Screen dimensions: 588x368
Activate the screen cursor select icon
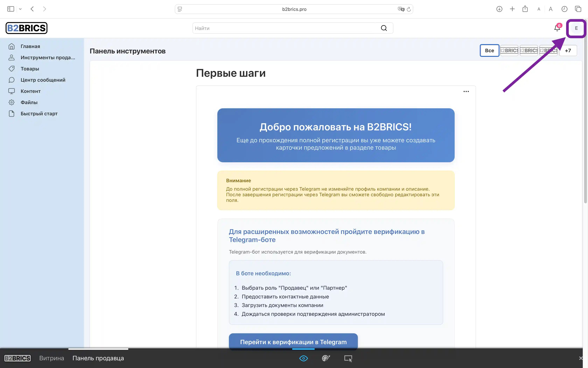(348, 358)
